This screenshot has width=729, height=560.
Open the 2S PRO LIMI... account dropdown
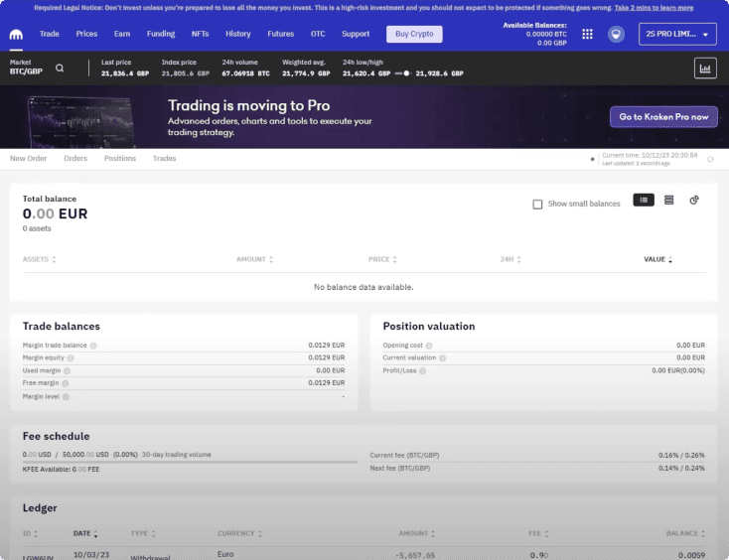pyautogui.click(x=677, y=34)
